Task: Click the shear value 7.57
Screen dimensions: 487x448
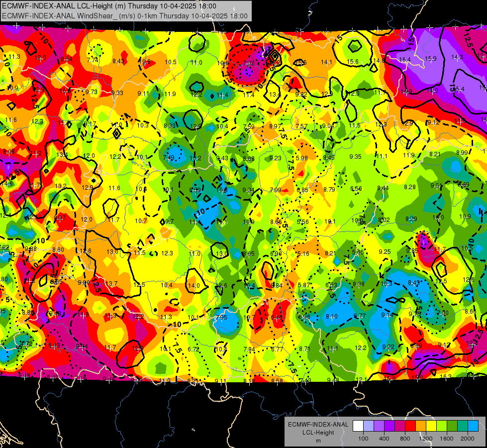Action: 301,126
